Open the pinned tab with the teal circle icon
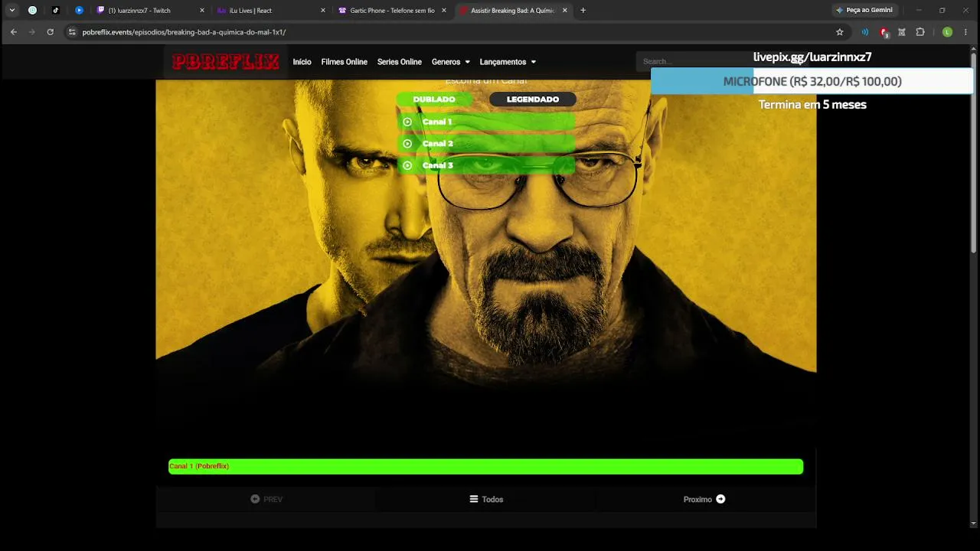Viewport: 980px width, 551px height. [x=32, y=11]
